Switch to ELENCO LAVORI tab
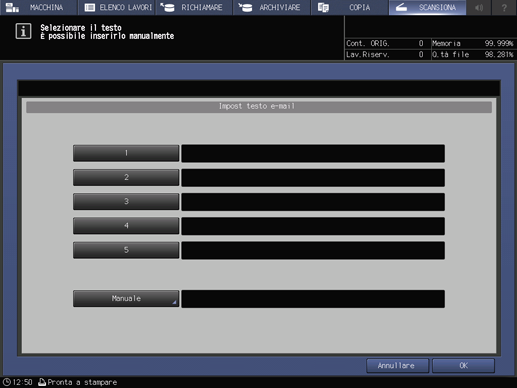 pyautogui.click(x=116, y=7)
